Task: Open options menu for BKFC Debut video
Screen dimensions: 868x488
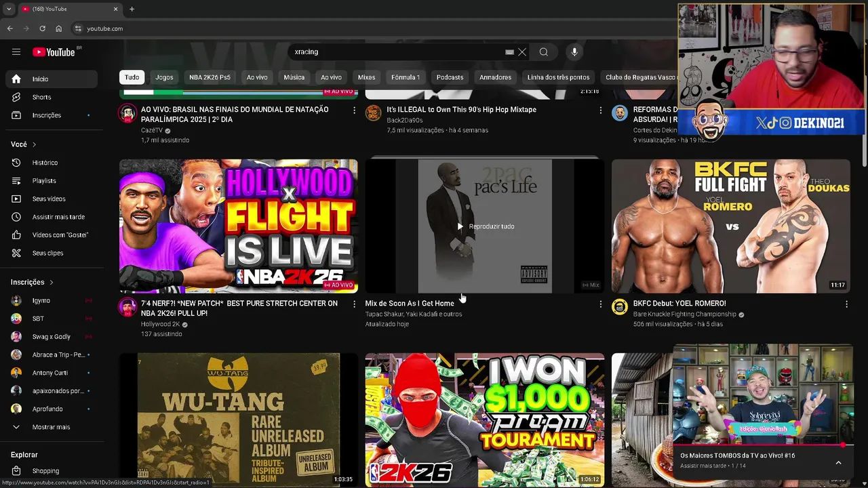Action: click(x=846, y=304)
